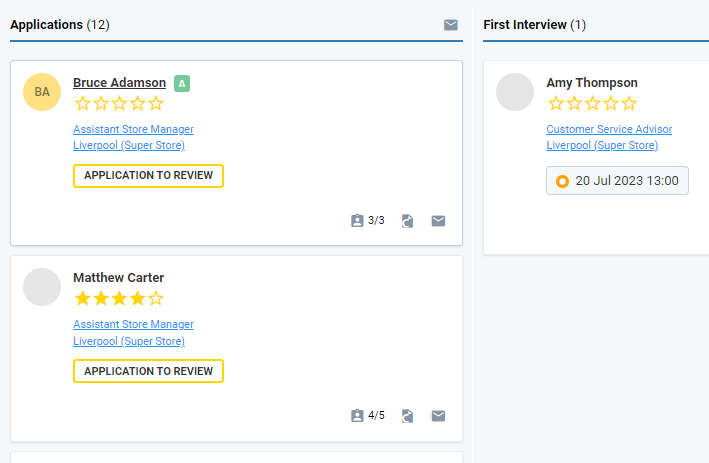The image size is (709, 463).
Task: Click the green A badge beside Bruce Adamson
Action: (x=182, y=83)
